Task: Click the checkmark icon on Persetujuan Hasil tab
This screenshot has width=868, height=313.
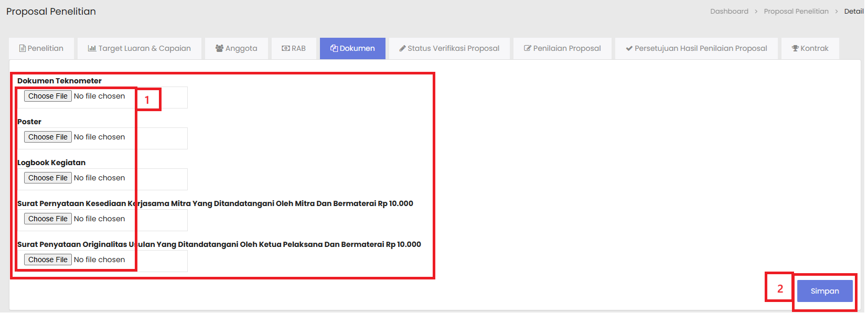Action: click(629, 49)
